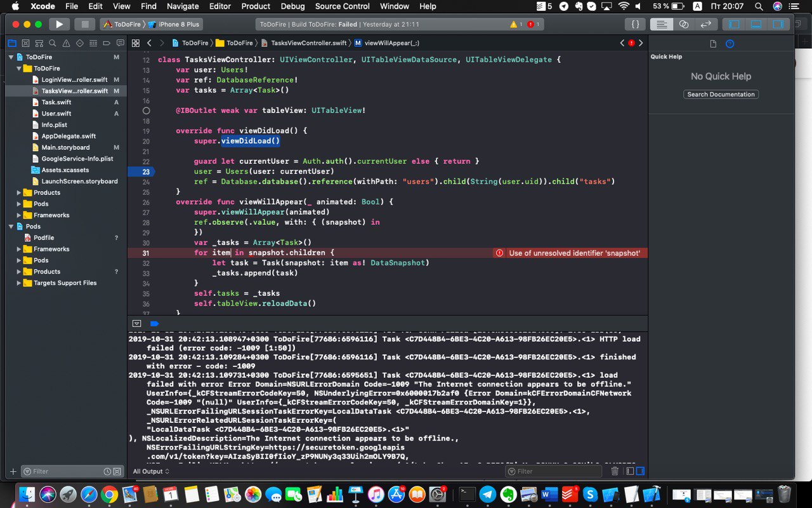
Task: Open the Product menu
Action: [x=256, y=6]
